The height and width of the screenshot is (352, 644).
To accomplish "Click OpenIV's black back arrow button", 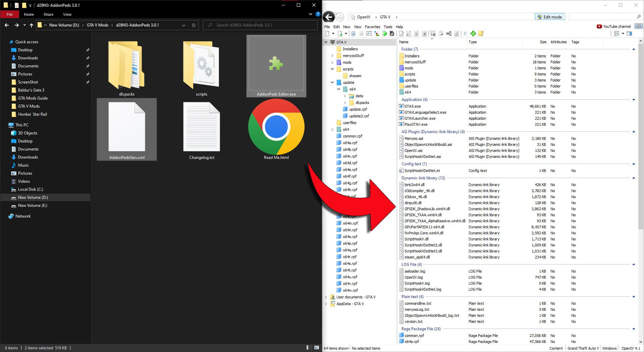I will tap(329, 17).
